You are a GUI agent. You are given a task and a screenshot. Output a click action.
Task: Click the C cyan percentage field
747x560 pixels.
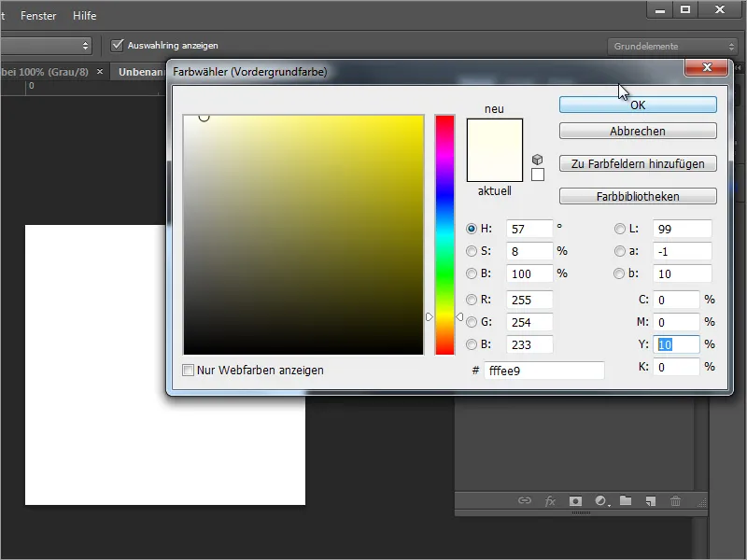(x=676, y=300)
